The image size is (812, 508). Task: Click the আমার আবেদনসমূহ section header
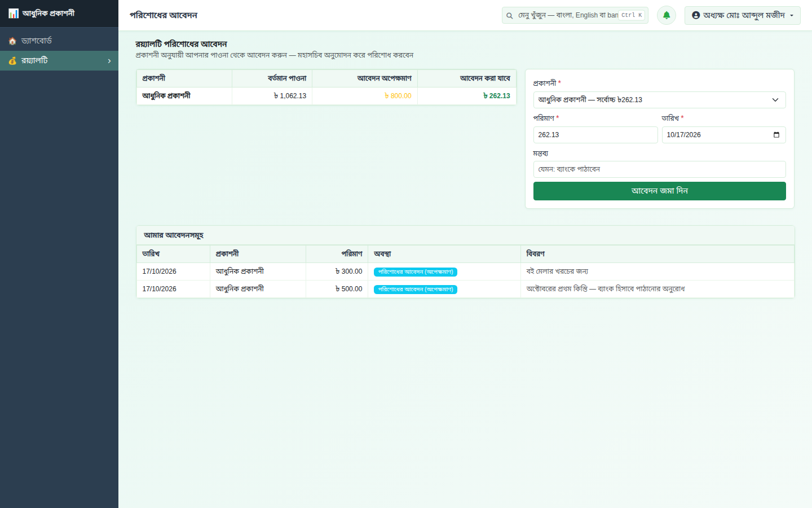465,235
